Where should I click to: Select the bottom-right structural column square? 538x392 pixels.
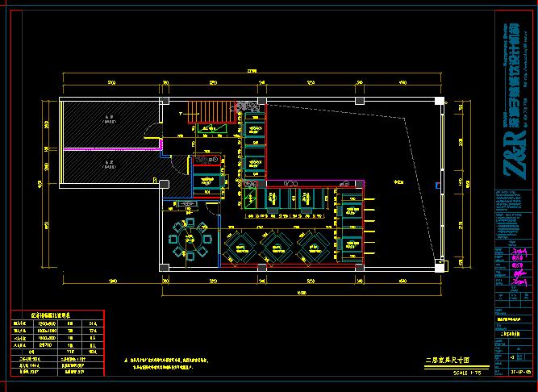440,265
